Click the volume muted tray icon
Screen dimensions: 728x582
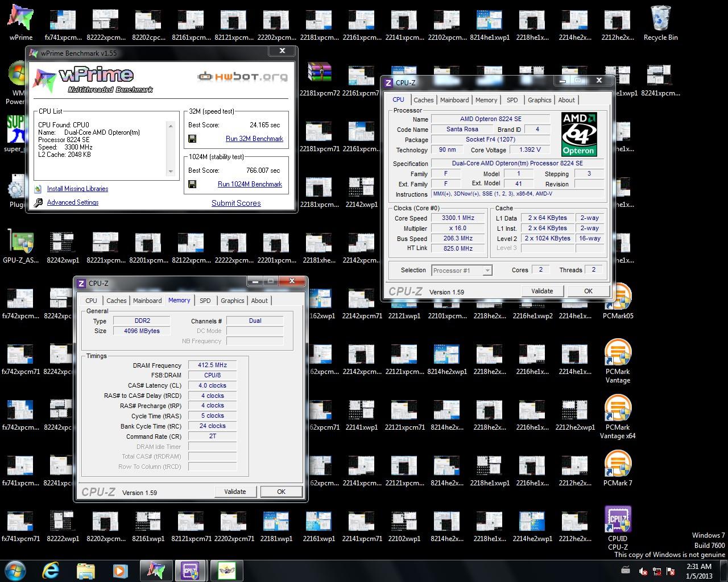tap(643, 571)
